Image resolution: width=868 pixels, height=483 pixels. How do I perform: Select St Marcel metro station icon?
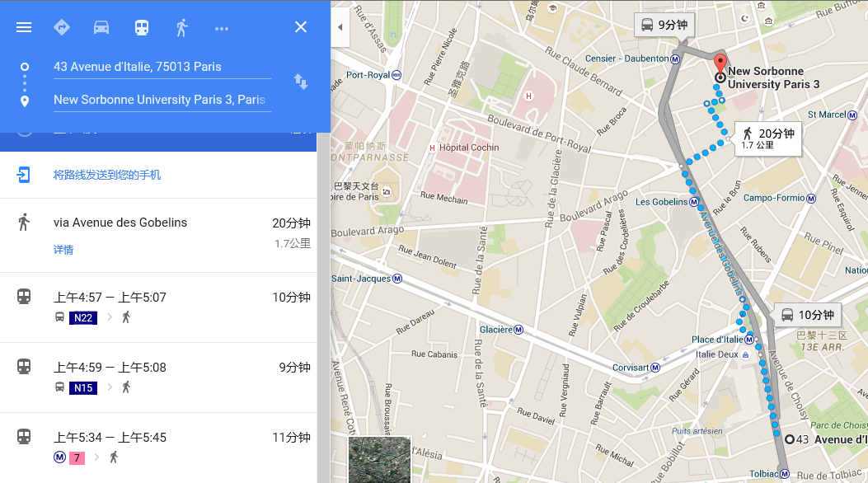(x=852, y=115)
